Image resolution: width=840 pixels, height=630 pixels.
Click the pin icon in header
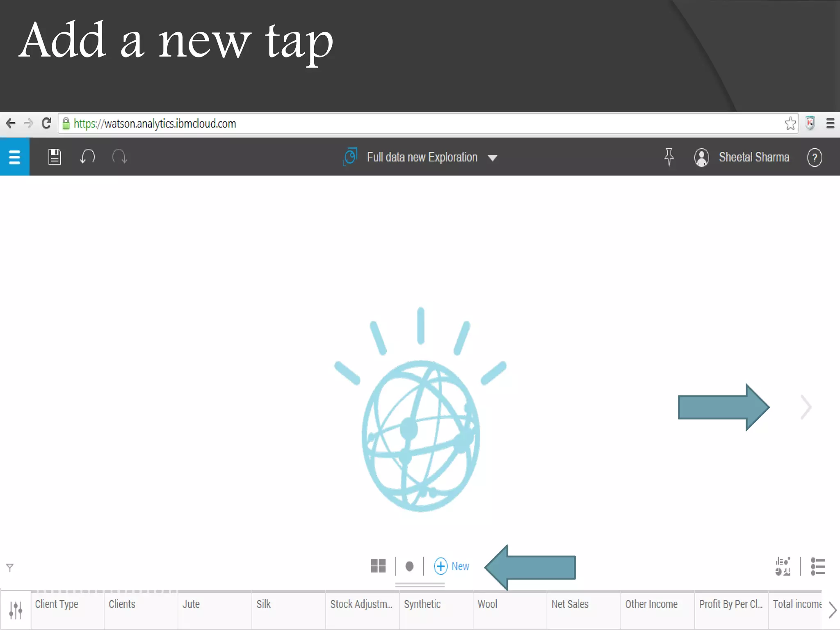pyautogui.click(x=669, y=157)
